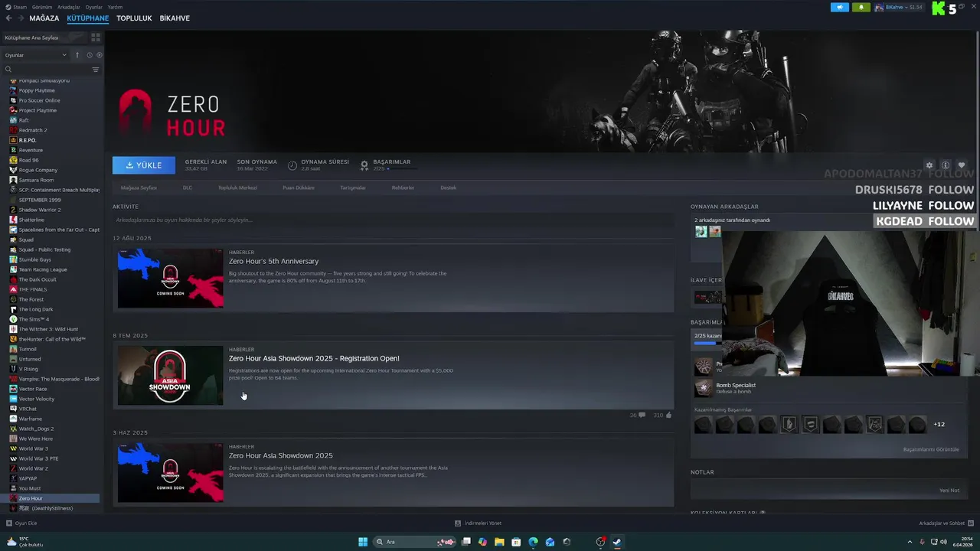Open the Rehberler tab
Screen dimensions: 980x551
tap(403, 187)
